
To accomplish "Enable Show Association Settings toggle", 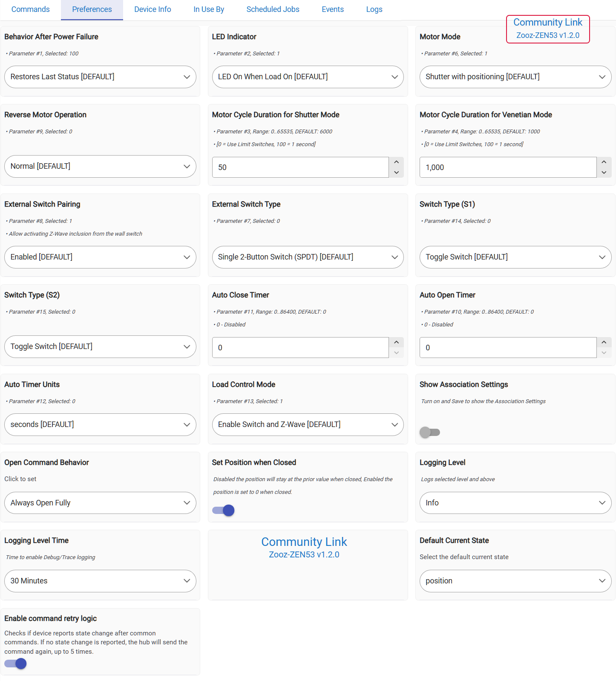I will coord(429,432).
